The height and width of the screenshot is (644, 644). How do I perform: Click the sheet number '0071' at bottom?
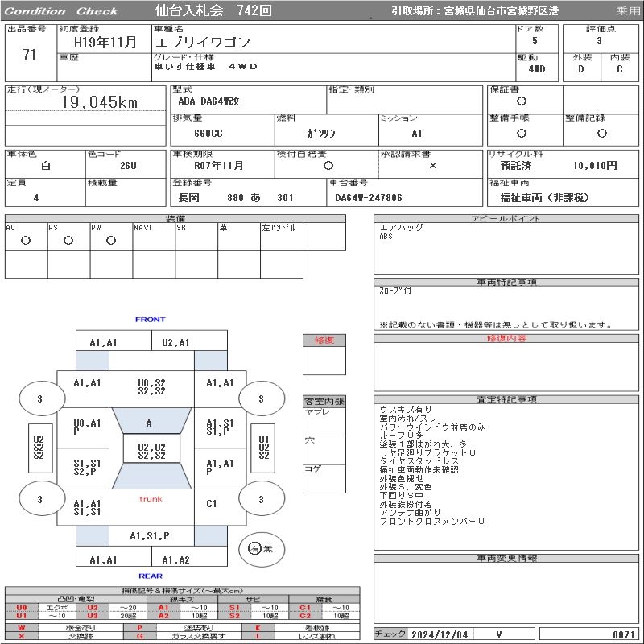624,634
